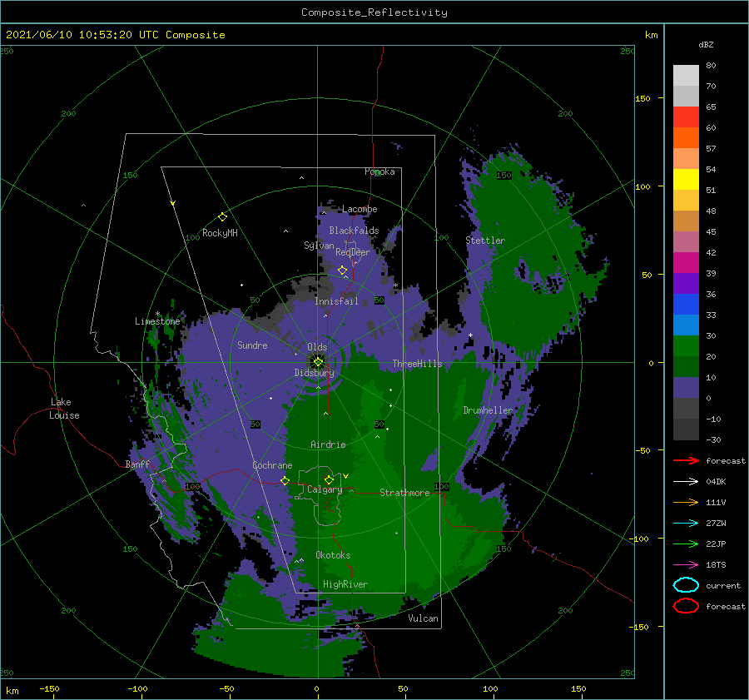Click the white 04DK arrow in the legend
This screenshot has width=749, height=700.
pos(686,482)
